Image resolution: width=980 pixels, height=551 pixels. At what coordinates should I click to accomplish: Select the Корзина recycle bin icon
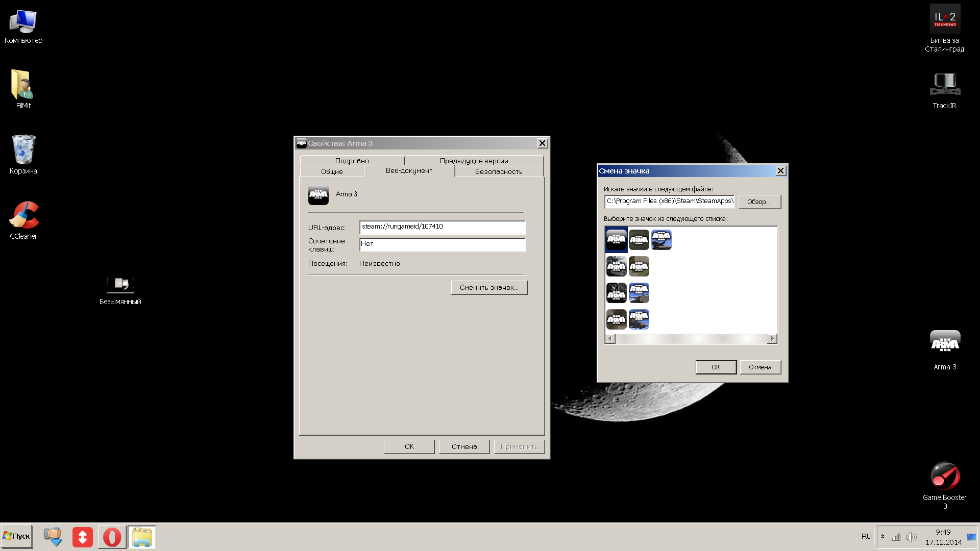tap(23, 155)
